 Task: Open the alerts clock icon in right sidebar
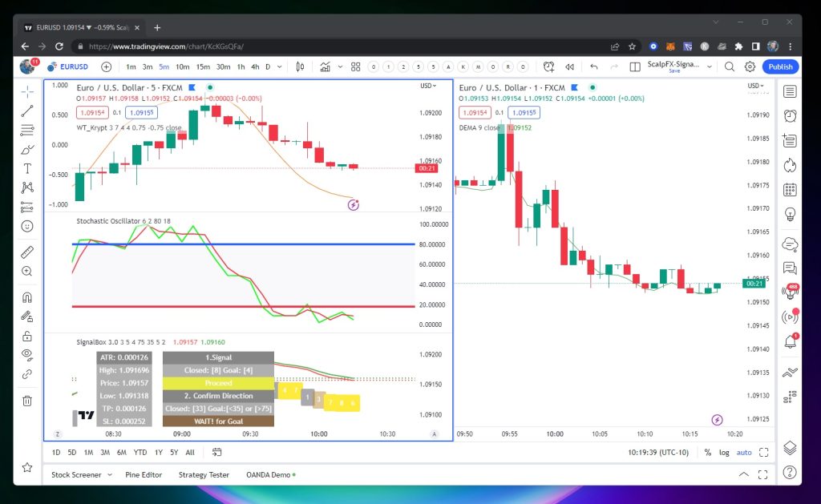[790, 116]
